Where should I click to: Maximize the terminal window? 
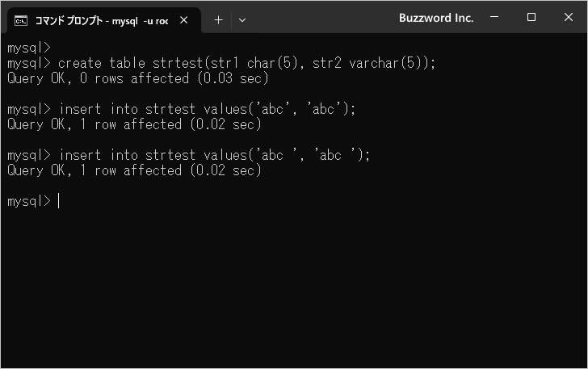(531, 17)
